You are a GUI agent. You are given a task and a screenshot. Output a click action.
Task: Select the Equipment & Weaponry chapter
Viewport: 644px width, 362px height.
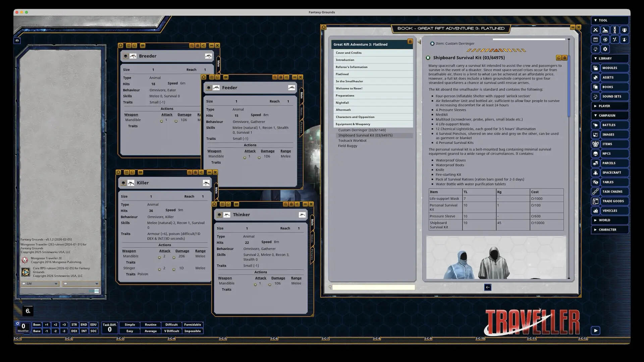point(353,124)
